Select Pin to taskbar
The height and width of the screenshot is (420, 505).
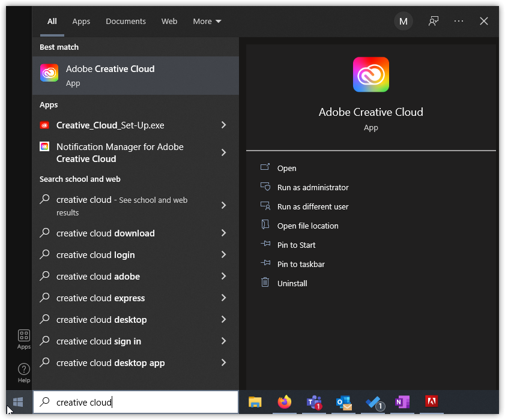click(x=301, y=264)
